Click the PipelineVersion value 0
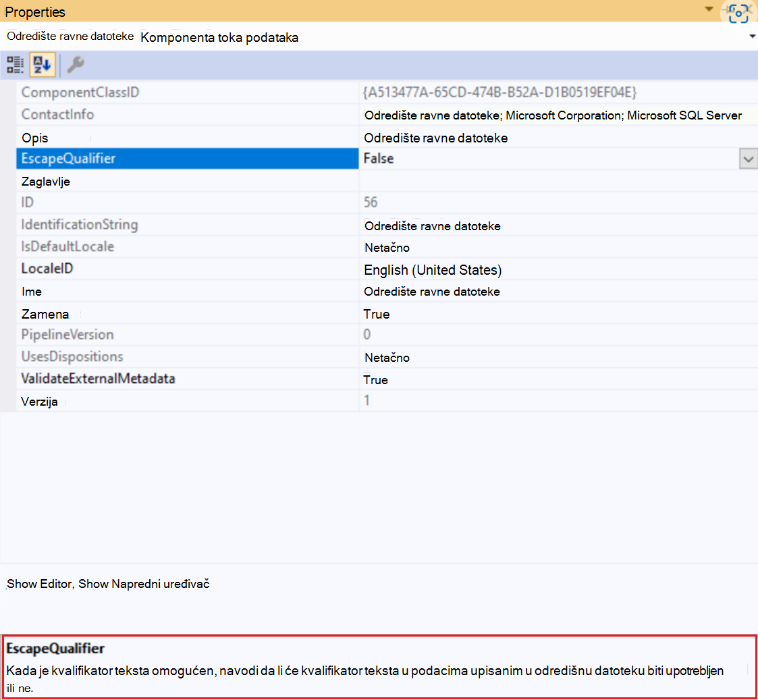 367,335
